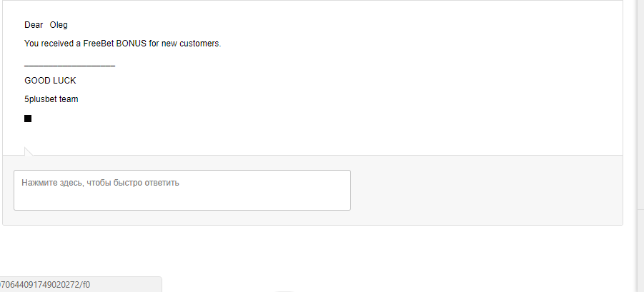Click the word "Dear" in the greeting
This screenshot has width=644, height=292.
click(34, 25)
